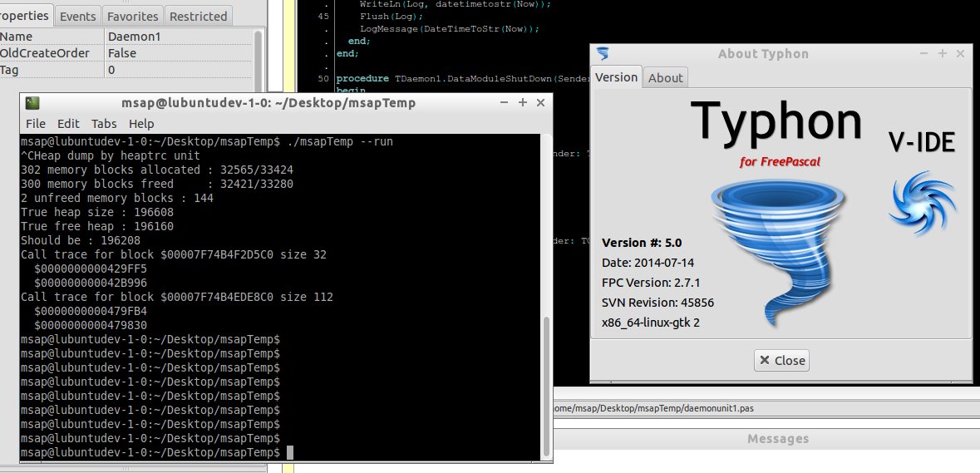The height and width of the screenshot is (473, 980).
Task: Click the Close button in About Typhon
Action: point(781,361)
